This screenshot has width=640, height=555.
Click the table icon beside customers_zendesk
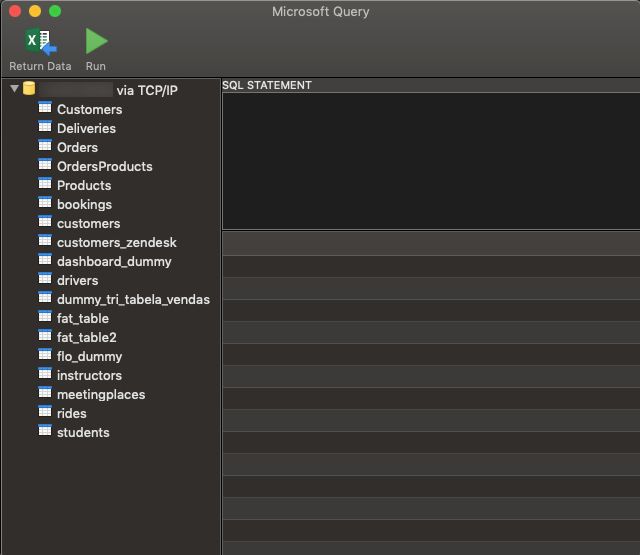pos(45,240)
